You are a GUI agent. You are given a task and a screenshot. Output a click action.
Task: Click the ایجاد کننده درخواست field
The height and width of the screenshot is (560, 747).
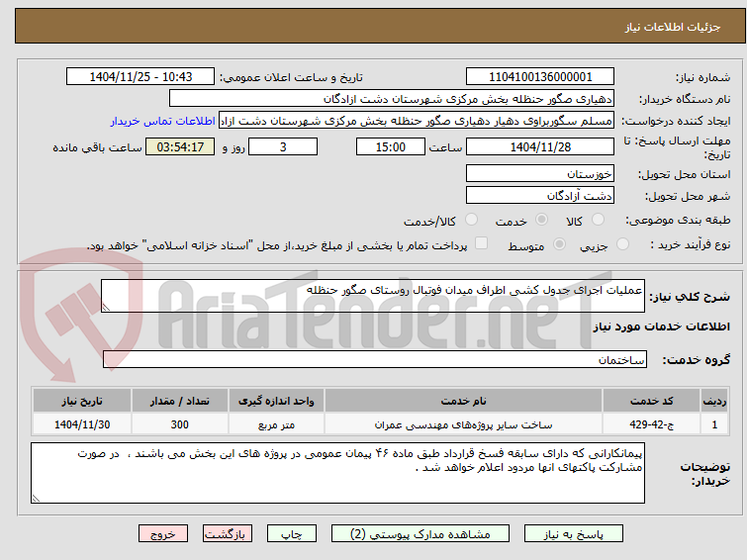click(417, 121)
